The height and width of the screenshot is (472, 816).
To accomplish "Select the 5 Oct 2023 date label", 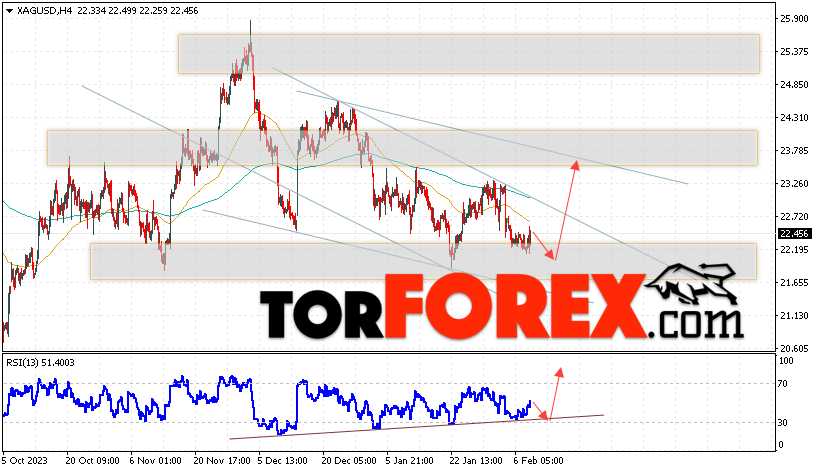I will (25, 461).
